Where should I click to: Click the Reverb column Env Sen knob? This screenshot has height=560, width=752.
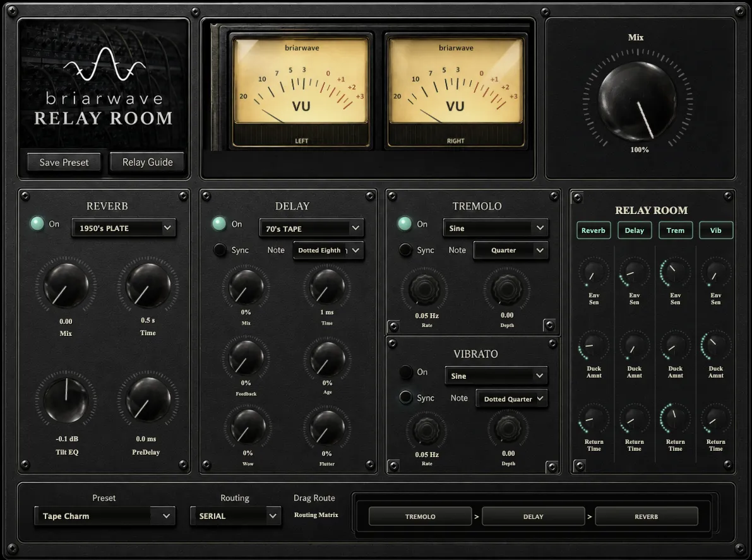click(x=594, y=273)
